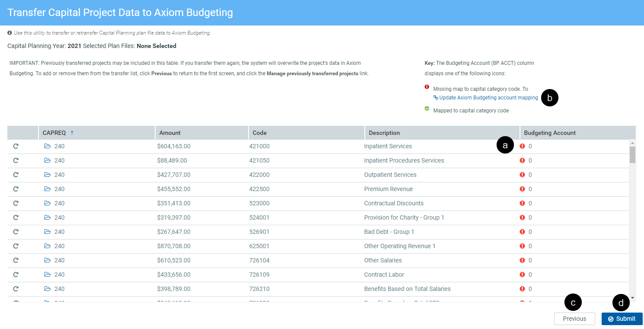Click the None Selected plan files text
644x329 pixels.
click(x=156, y=46)
